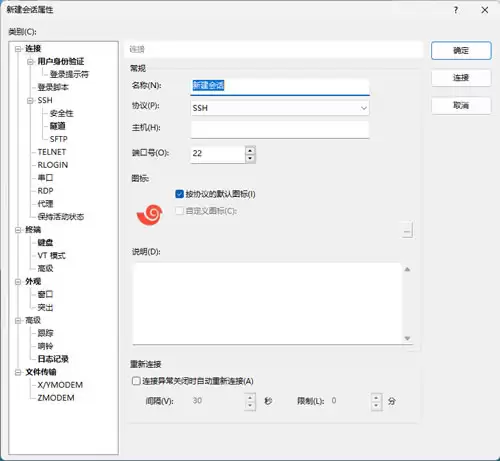Screen dimensions: 500x461
Task: Collapse the 文件传输 tree node
Action: (x=18, y=372)
